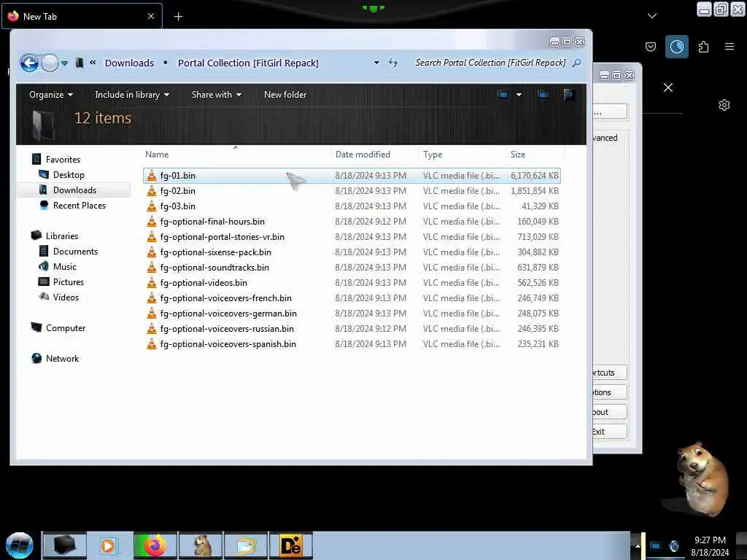Click the taskbar clock showing 9:27 PM
The width and height of the screenshot is (747, 560).
point(709,546)
